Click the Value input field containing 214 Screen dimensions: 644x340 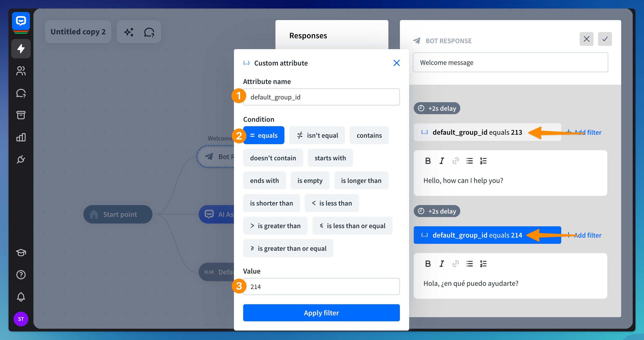click(321, 287)
